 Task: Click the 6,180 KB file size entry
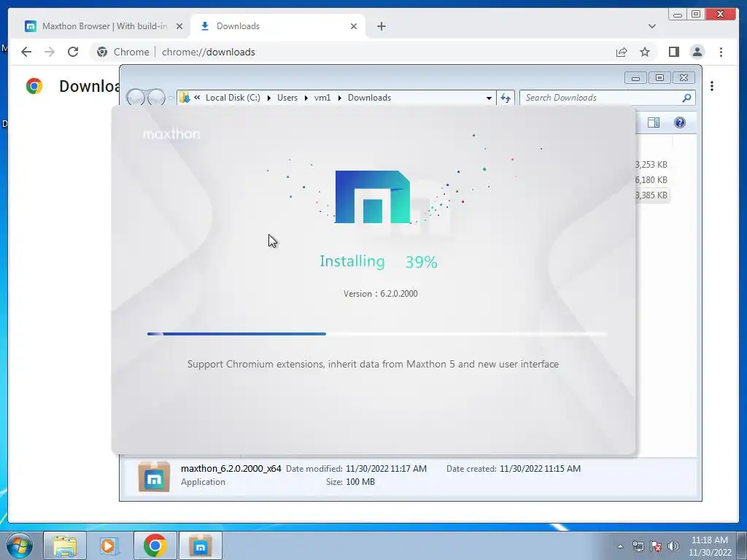click(651, 180)
